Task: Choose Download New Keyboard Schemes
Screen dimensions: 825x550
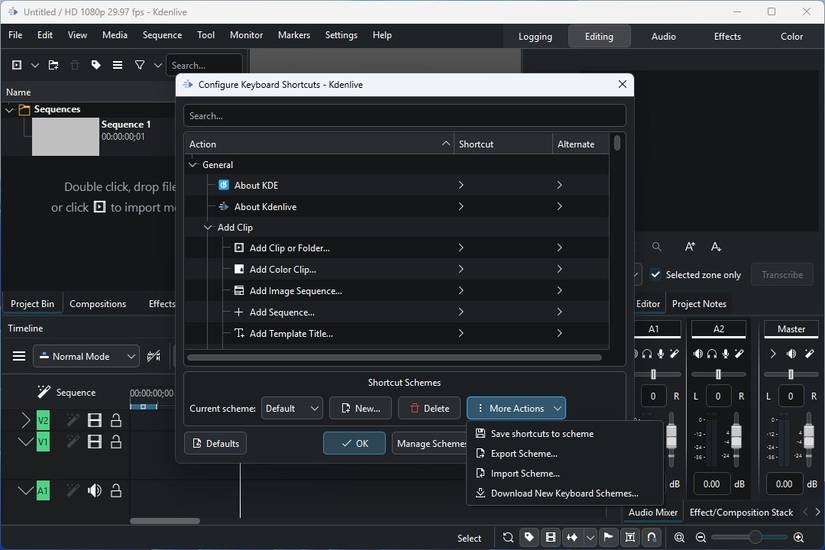Action: pyautogui.click(x=564, y=494)
